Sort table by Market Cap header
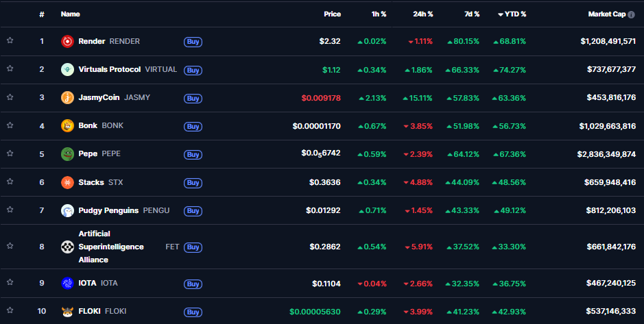Viewport: 644px width, 324px height. [x=607, y=14]
